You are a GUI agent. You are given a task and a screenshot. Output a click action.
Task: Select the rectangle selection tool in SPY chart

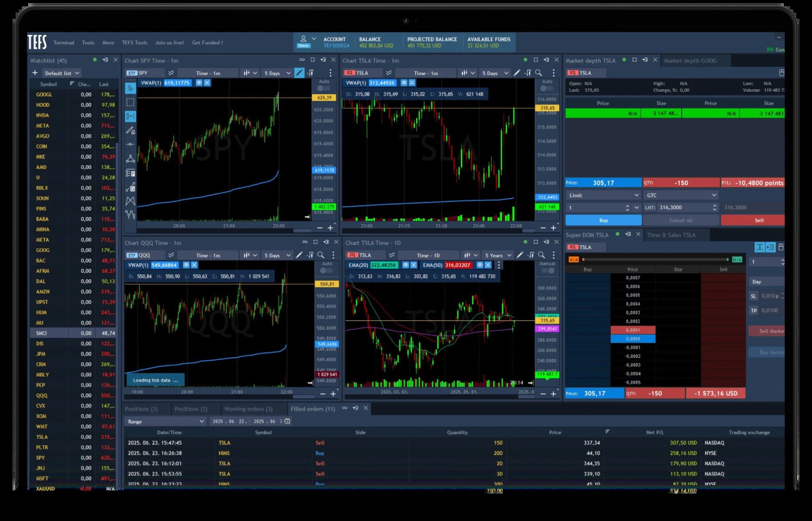tap(130, 102)
